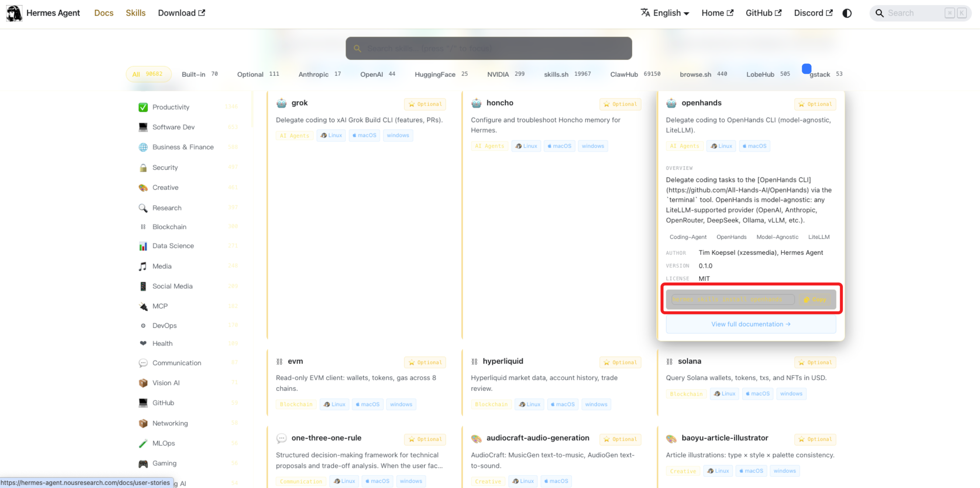Click the Blockchain chain icon in sidebar
The height and width of the screenshot is (488, 980).
pos(143,227)
